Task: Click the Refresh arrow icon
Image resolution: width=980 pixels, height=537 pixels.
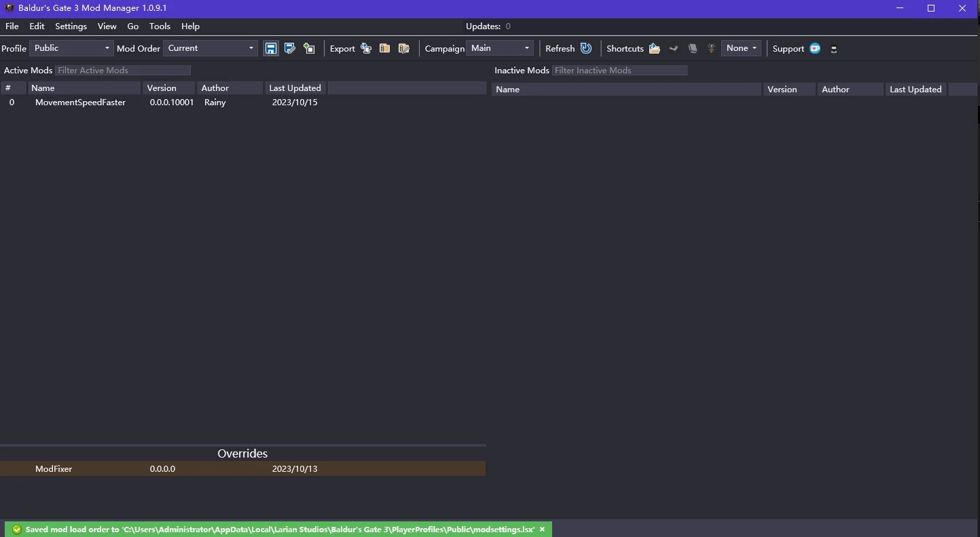Action: 586,48
